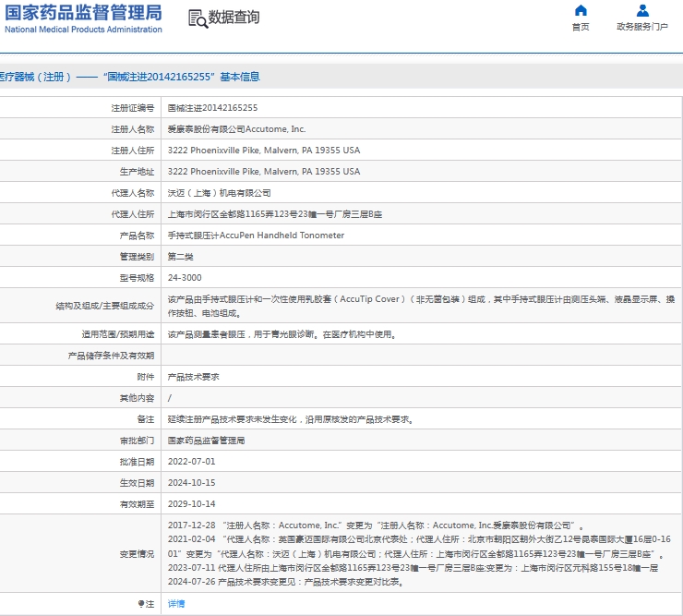Click the 2023-07-11 change record line
Screen dimensions: 683x616
coord(413,568)
